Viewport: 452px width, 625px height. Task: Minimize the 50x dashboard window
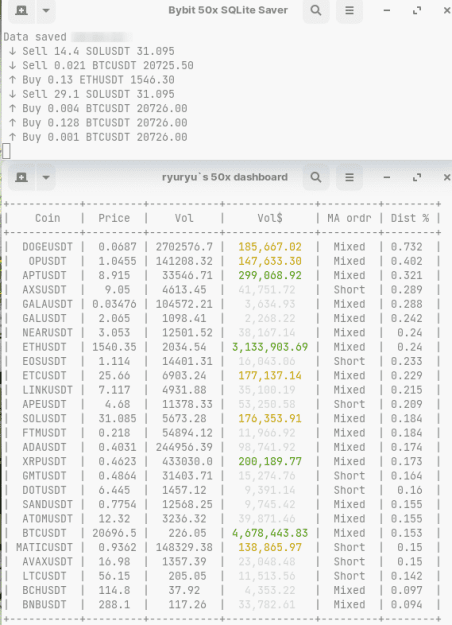(387, 177)
